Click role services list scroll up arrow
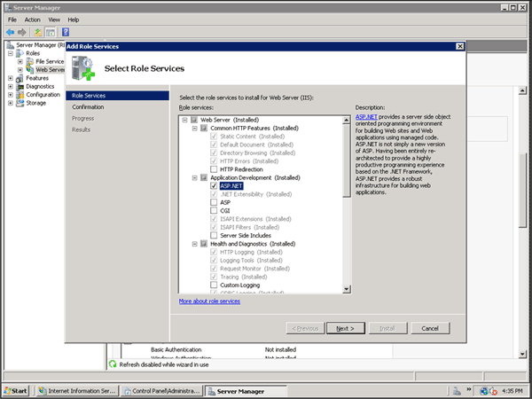 coord(347,120)
